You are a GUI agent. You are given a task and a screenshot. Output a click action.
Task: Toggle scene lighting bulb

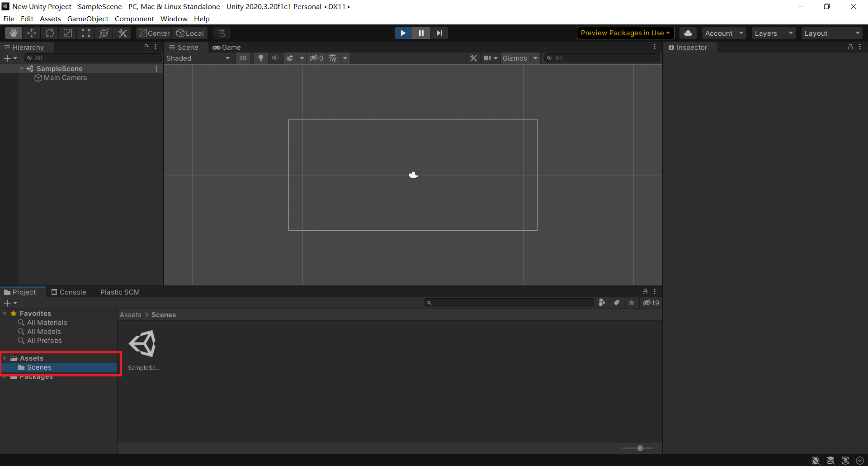click(261, 58)
